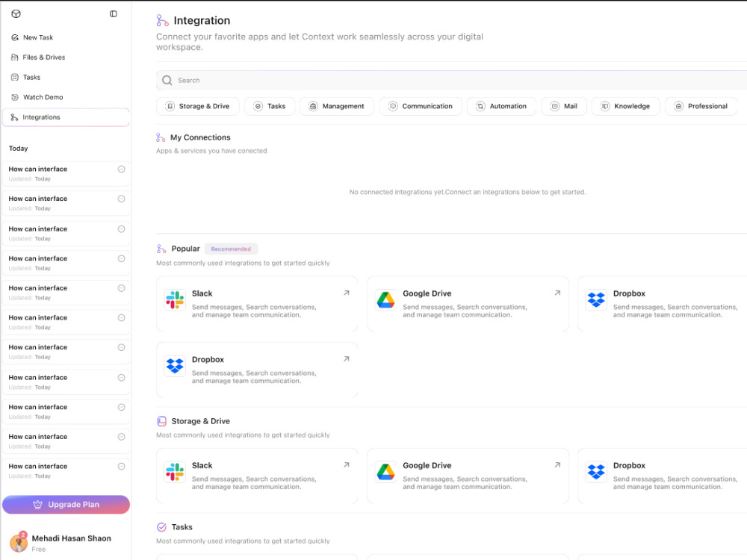Click the 'Today' heading in sidebar
This screenshot has width=747, height=560.
(18, 149)
